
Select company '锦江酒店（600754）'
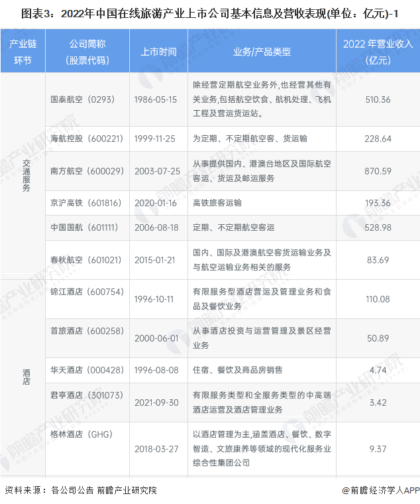point(87,292)
